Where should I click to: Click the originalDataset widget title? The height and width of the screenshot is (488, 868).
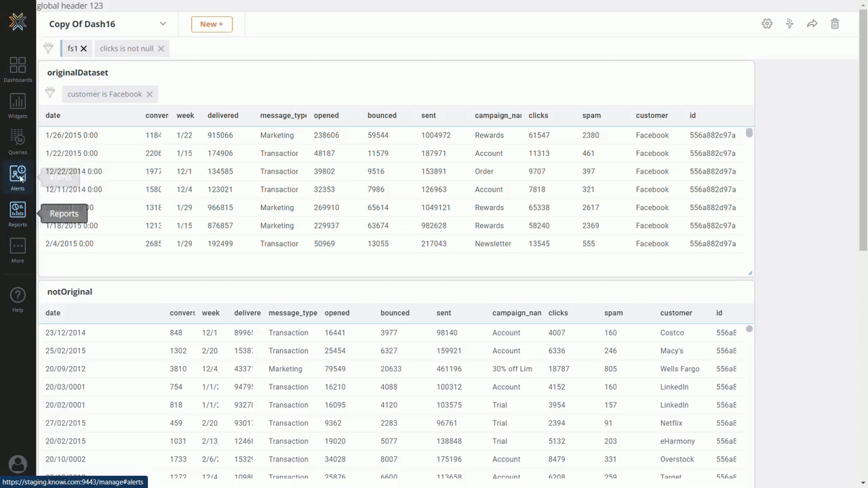pos(77,73)
